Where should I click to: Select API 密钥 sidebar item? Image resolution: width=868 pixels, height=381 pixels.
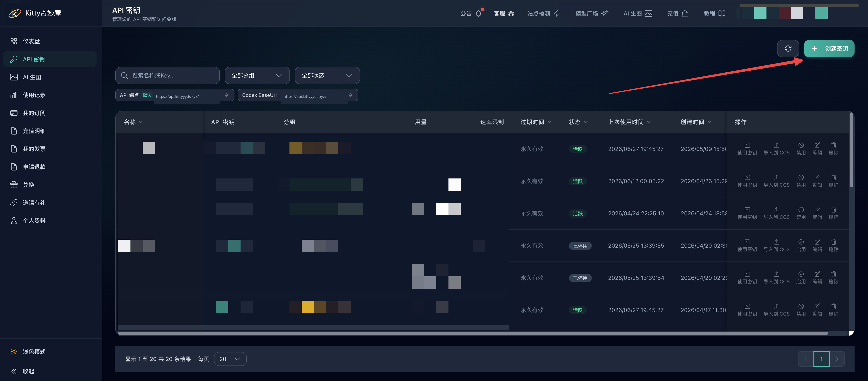pos(50,59)
